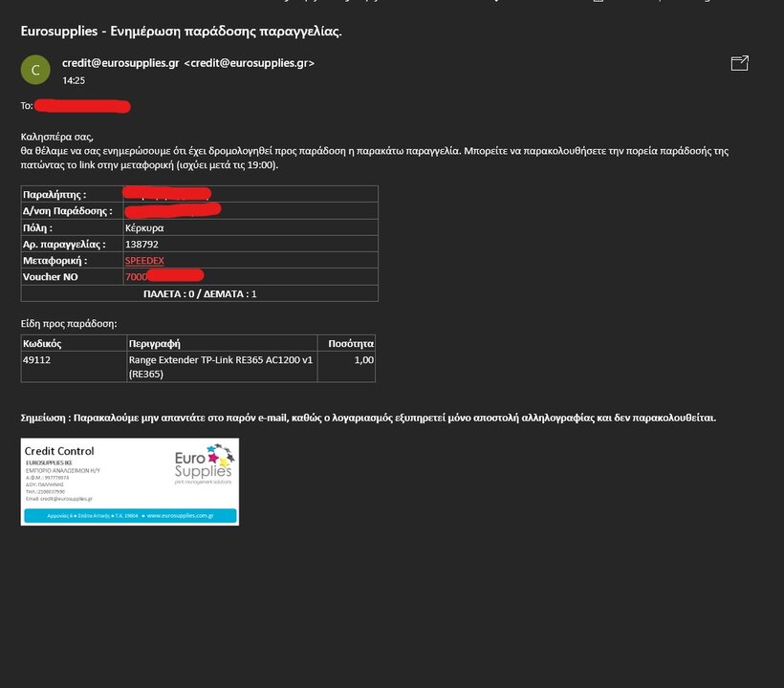Click the ΠΑΛΕΤΑ / ΔΕΜΑΤΑ row
The height and width of the screenshot is (688, 784).
pyautogui.click(x=199, y=293)
